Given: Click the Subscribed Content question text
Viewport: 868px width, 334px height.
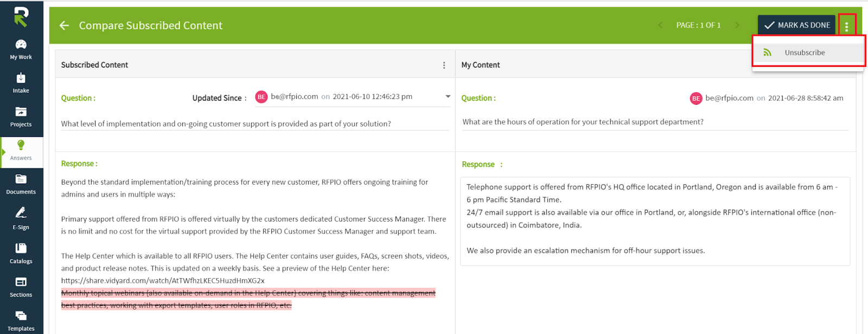Looking at the screenshot, I should [226, 124].
